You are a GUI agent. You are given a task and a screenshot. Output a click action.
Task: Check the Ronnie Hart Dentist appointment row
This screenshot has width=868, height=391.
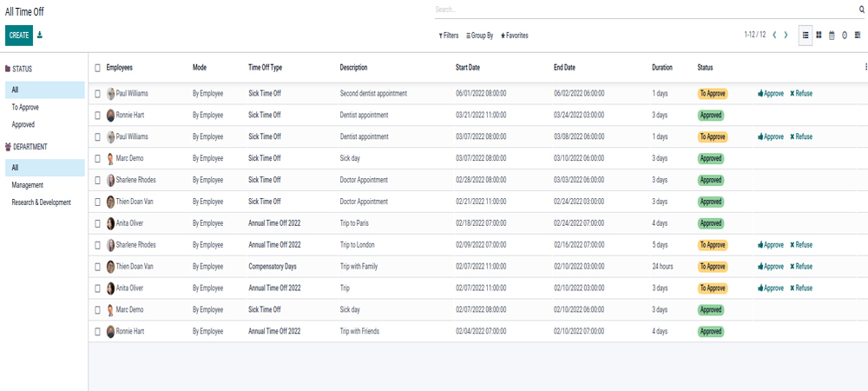[97, 115]
